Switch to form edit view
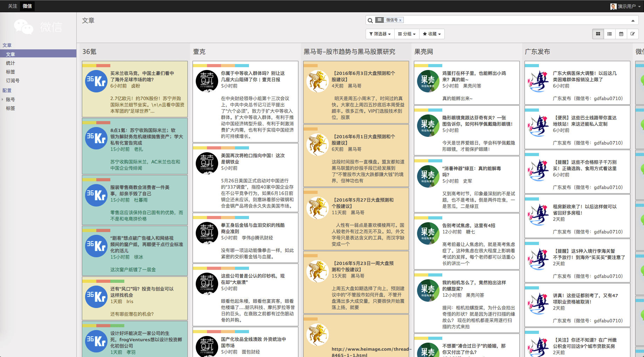 click(633, 34)
